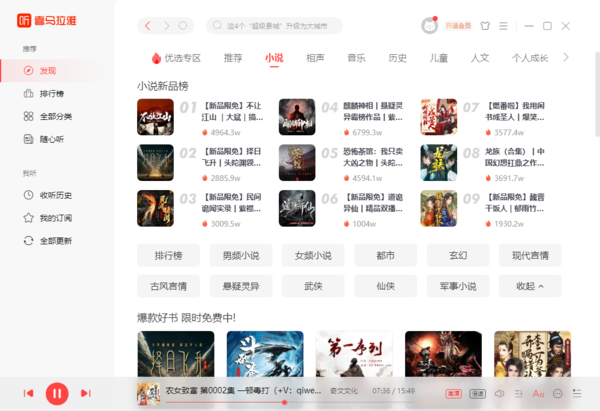Click the flame icon of 优选专区
This screenshot has height=411, width=600.
click(x=156, y=58)
